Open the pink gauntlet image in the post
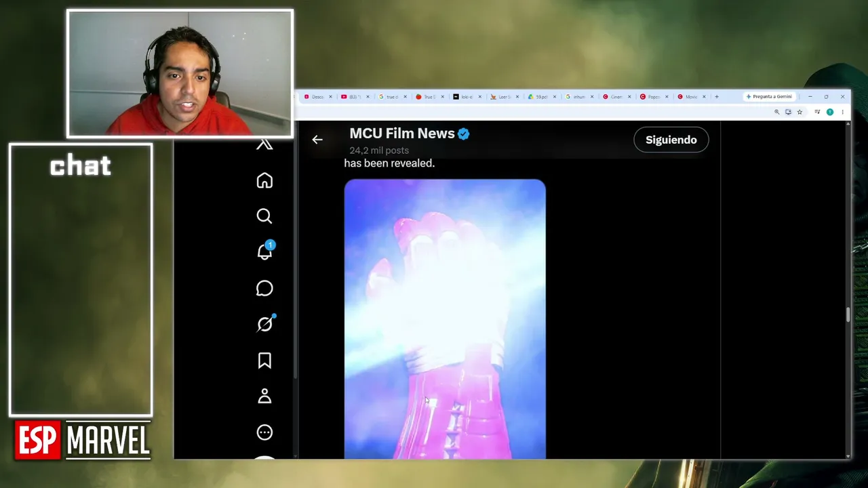868x488 pixels. (x=445, y=319)
